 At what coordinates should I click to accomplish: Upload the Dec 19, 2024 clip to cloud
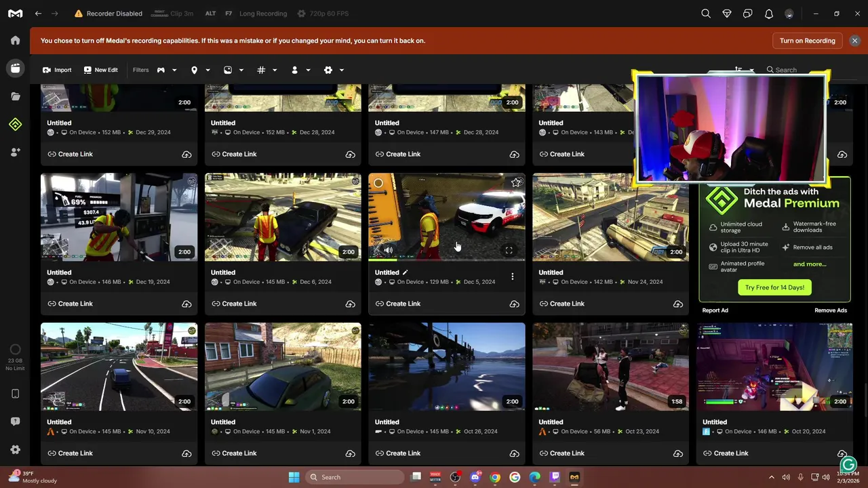click(186, 304)
